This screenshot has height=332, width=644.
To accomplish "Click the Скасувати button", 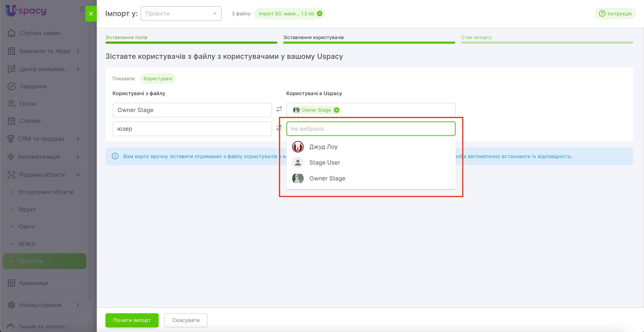I will tap(186, 320).
